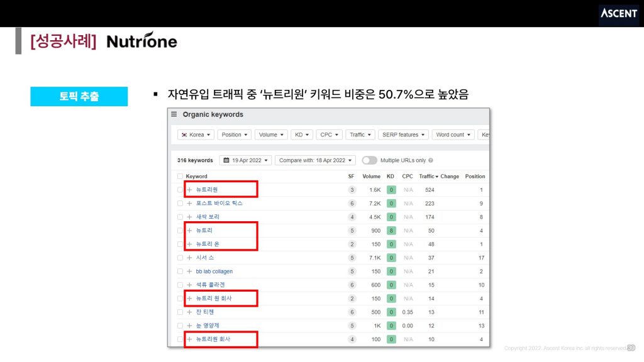This screenshot has height=362, width=644.
Task: Toggle the Multiple URLs only switch
Action: [369, 160]
